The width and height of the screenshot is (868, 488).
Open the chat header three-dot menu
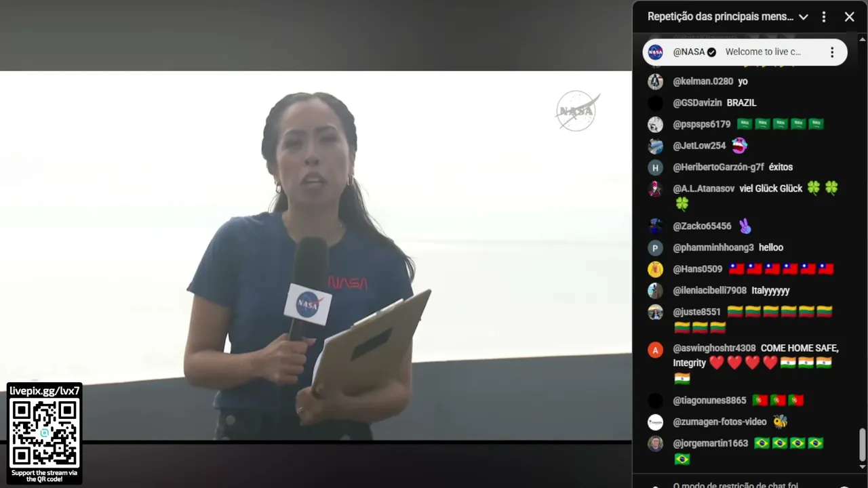pos(824,17)
